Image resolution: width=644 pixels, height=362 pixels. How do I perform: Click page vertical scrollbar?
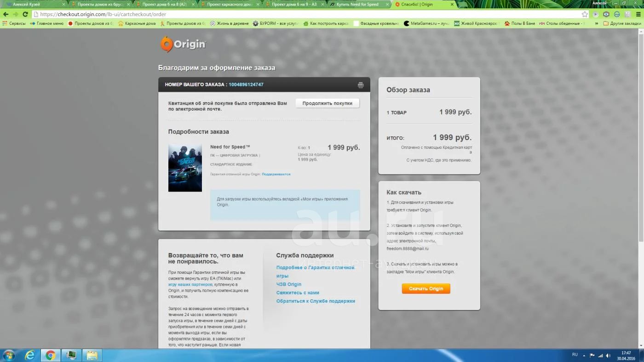click(x=641, y=138)
